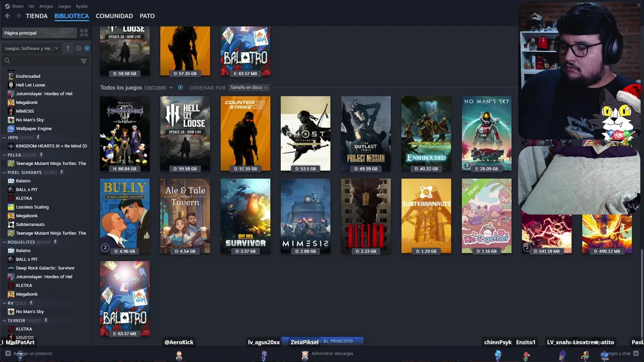This screenshot has width=644, height=362.
Task: Click the library vertical scrollbar
Action: pyautogui.click(x=642, y=294)
